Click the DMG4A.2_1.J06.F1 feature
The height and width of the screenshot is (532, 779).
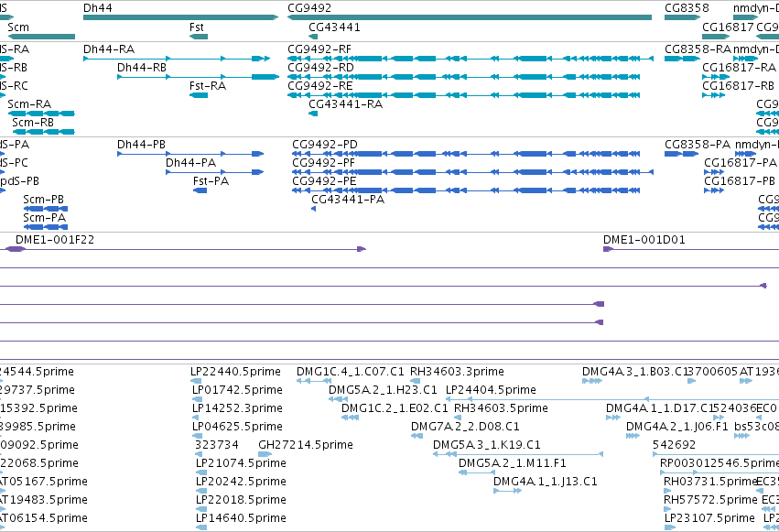pyautogui.click(x=633, y=437)
